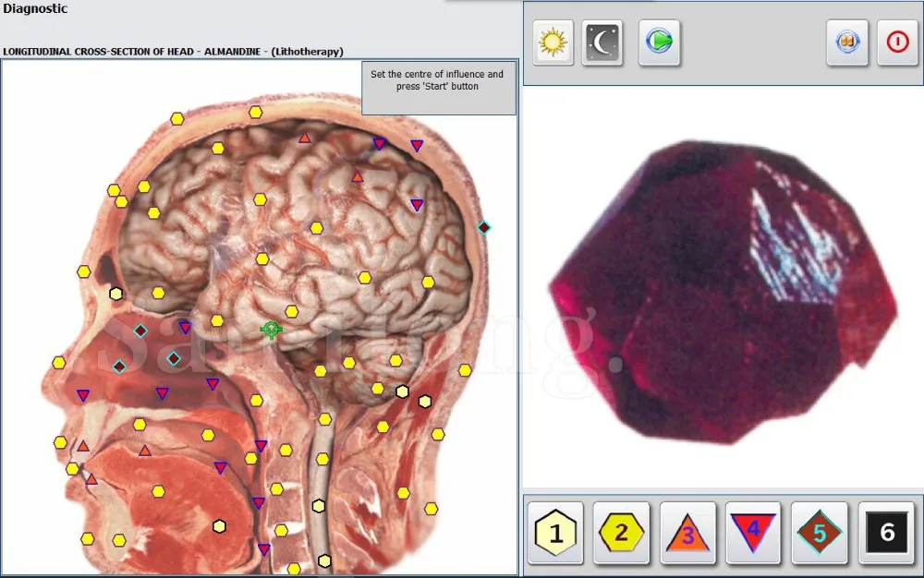
Task: Select level 5 brown diamond button
Action: [819, 533]
